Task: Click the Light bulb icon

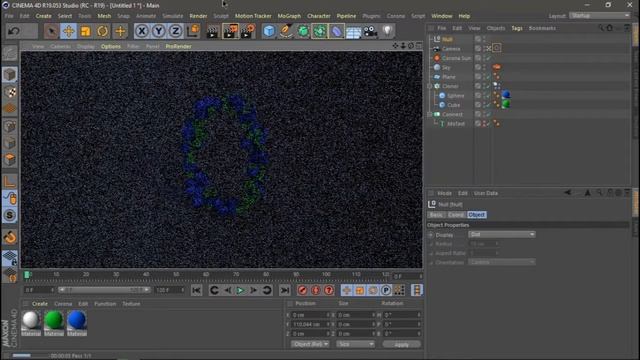Action: click(x=387, y=31)
